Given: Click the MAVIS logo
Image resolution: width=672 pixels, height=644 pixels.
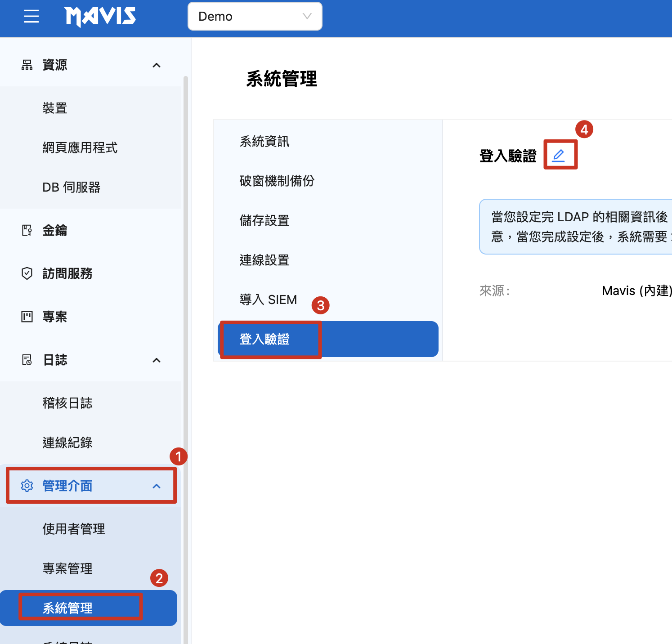Looking at the screenshot, I should (x=100, y=17).
